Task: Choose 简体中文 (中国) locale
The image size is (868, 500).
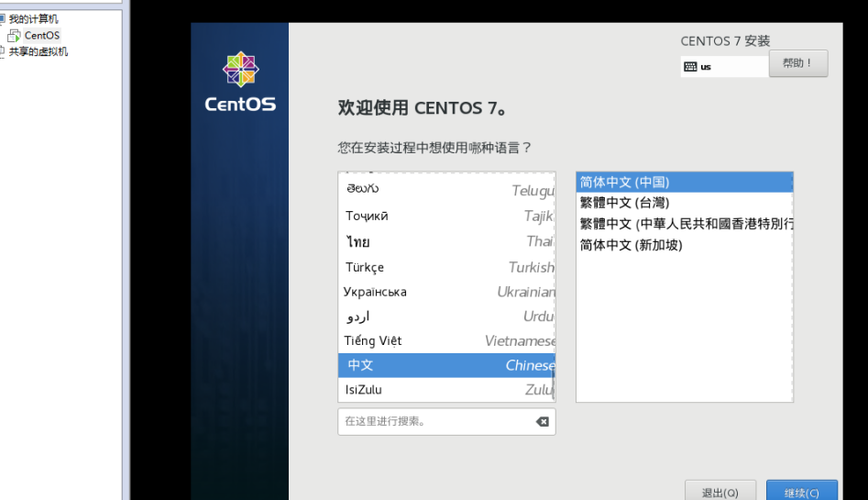Action: click(684, 183)
